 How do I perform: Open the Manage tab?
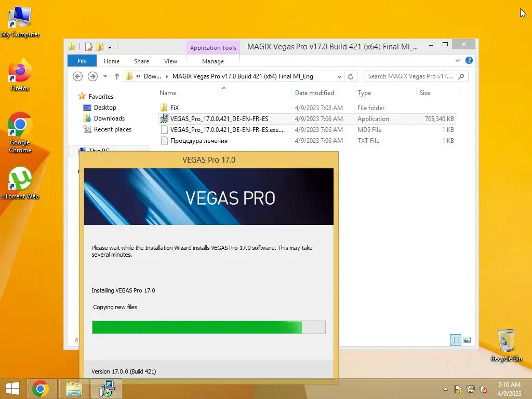[213, 61]
